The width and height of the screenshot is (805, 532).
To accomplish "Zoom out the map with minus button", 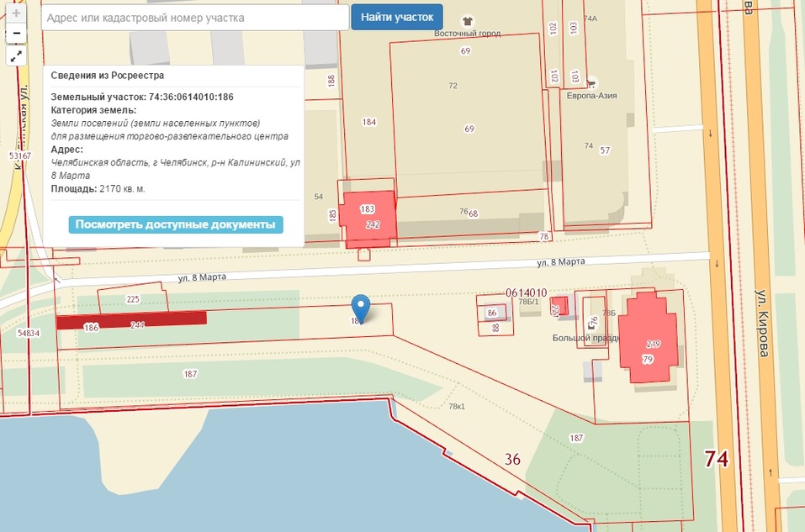I will 16,34.
